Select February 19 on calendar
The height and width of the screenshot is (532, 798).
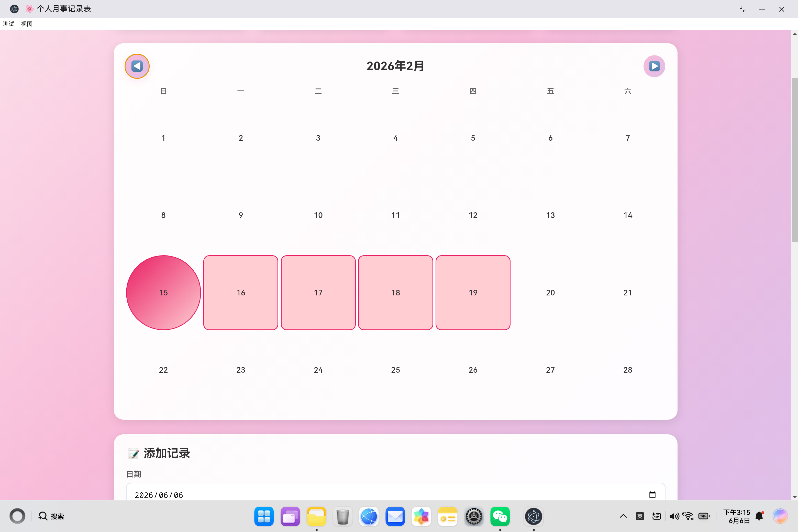point(473,292)
